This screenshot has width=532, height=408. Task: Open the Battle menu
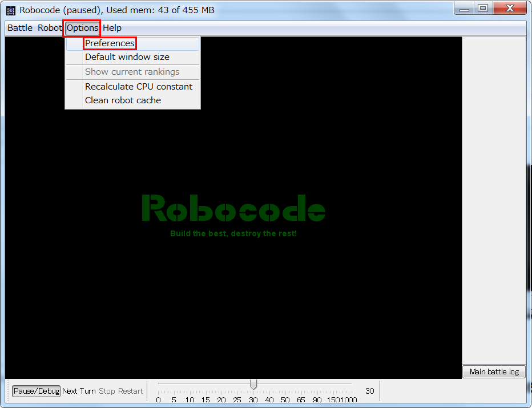(x=19, y=28)
